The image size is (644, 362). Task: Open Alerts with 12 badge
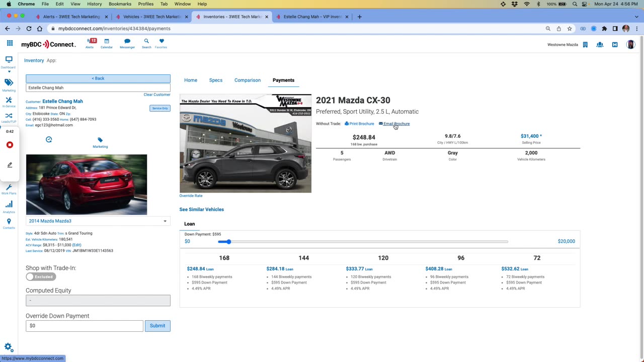point(90,43)
